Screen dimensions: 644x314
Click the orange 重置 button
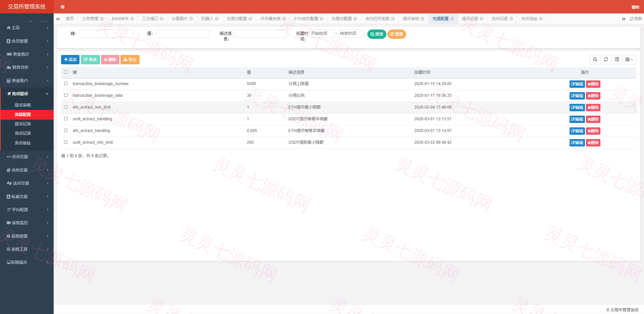(396, 34)
